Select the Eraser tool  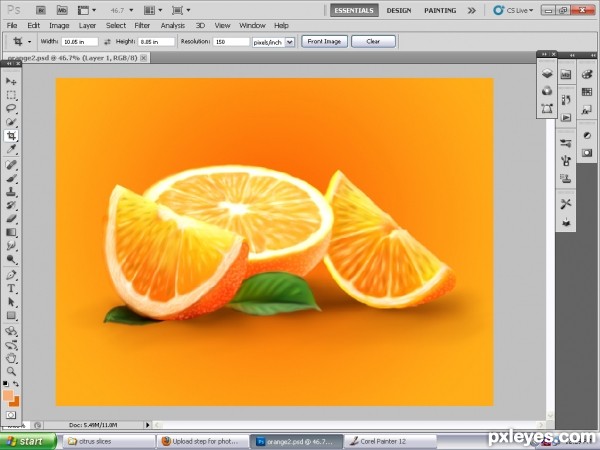[11, 219]
